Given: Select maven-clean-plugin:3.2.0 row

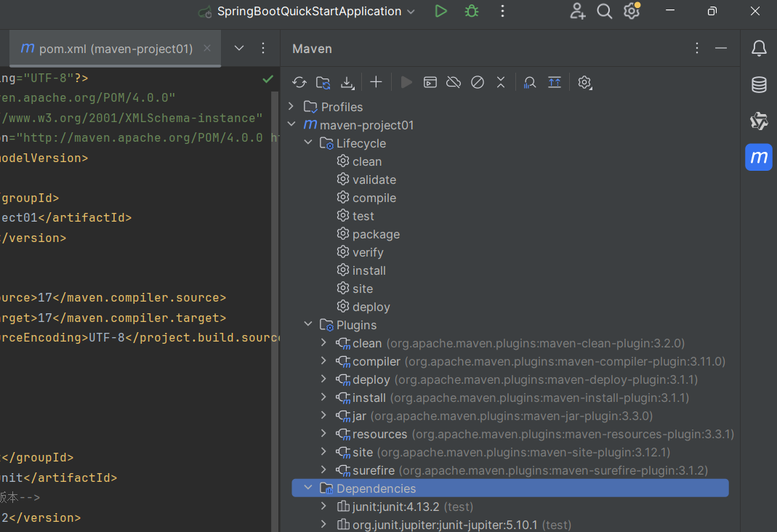Looking at the screenshot, I should (x=510, y=343).
